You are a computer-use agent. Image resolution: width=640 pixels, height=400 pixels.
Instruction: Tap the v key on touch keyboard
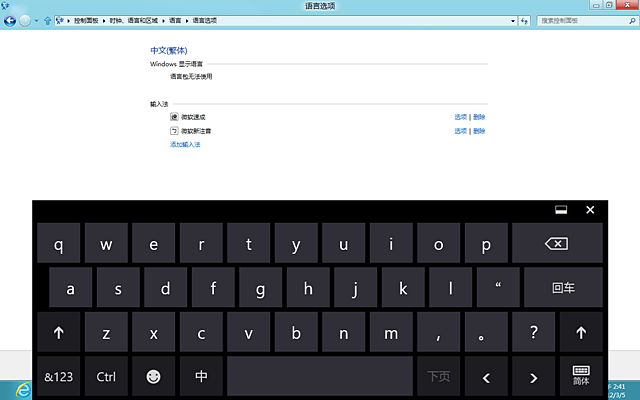(249, 332)
